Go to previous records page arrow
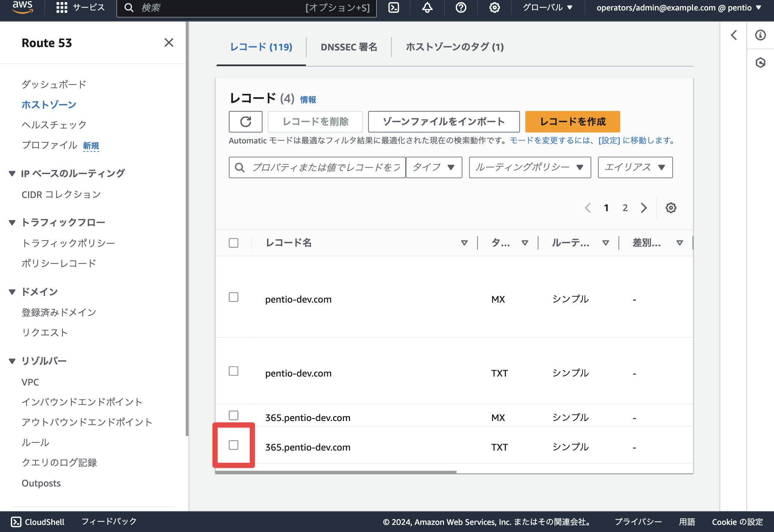This screenshot has width=774, height=532. pos(588,208)
